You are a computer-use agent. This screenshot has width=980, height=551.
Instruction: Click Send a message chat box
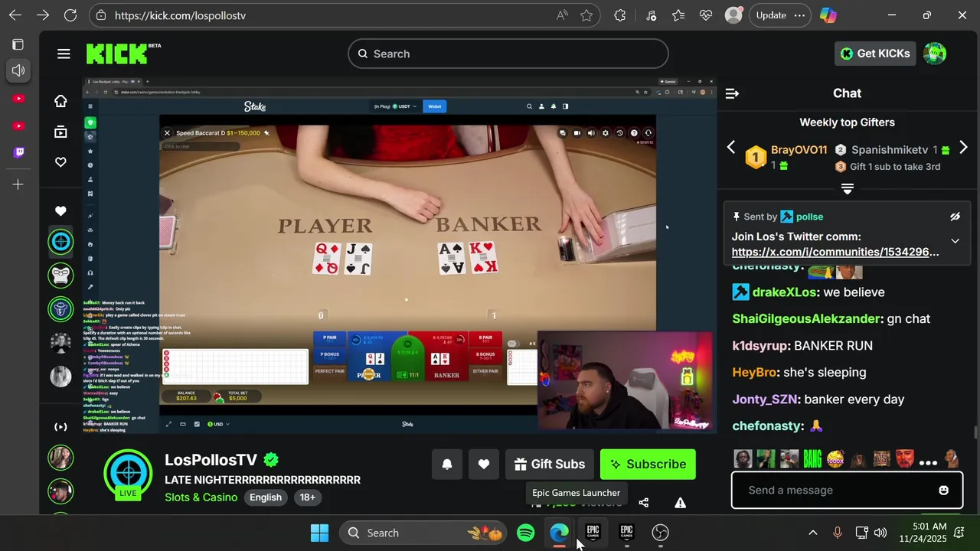click(x=847, y=491)
